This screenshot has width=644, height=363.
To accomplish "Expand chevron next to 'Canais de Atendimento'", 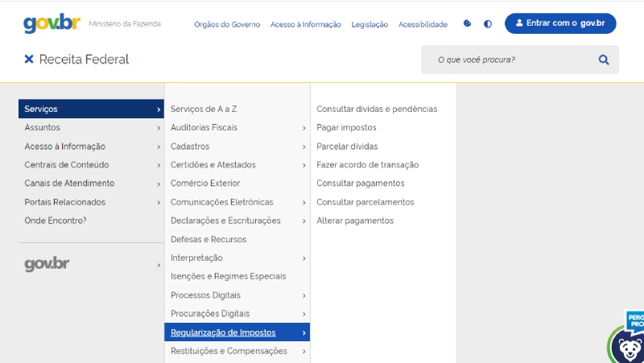I will pyautogui.click(x=159, y=184).
